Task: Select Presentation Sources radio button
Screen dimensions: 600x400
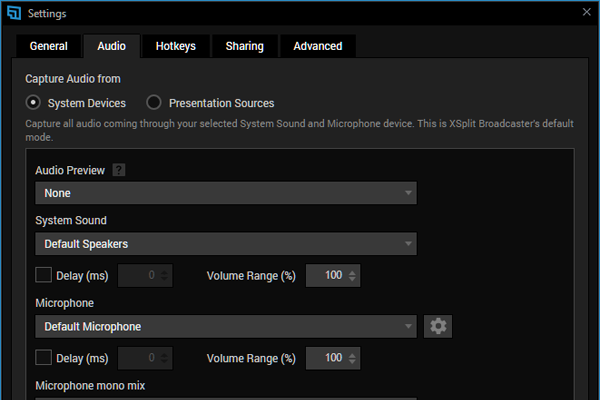Action: (154, 102)
